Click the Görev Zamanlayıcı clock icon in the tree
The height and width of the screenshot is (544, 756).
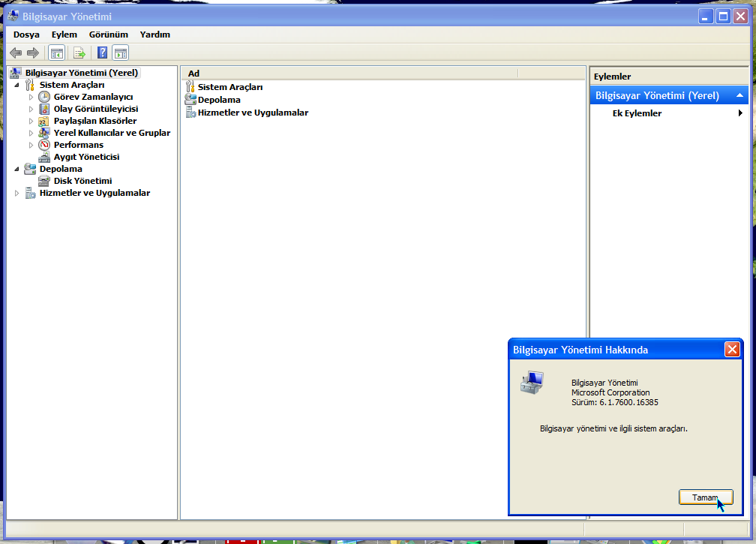click(44, 97)
